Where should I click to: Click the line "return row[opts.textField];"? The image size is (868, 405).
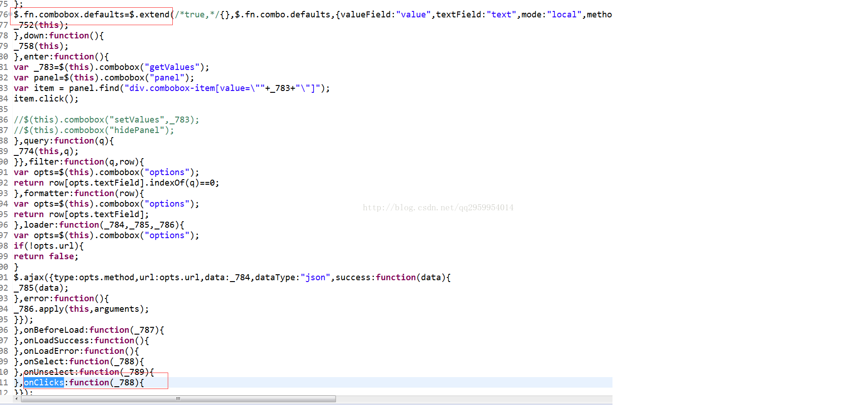pyautogui.click(x=81, y=214)
